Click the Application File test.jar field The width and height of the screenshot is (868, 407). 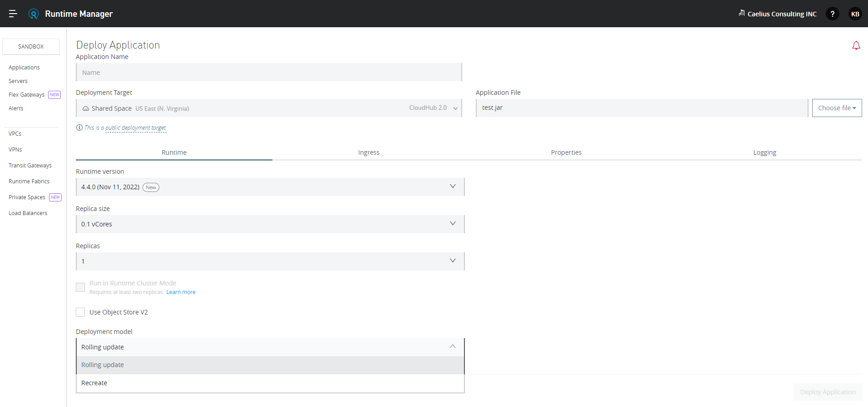(x=642, y=108)
